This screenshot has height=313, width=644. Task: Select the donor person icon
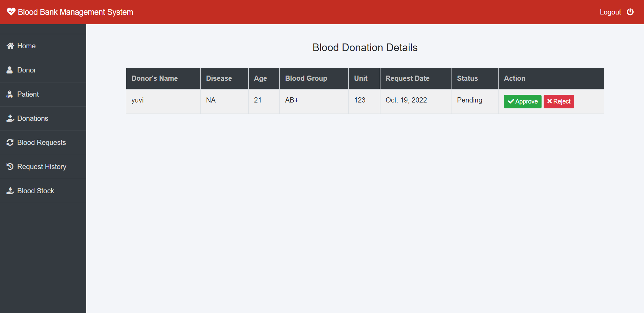[10, 70]
